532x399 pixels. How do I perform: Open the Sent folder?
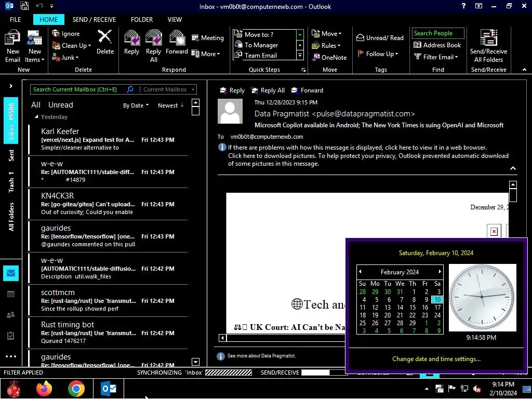[x=11, y=155]
